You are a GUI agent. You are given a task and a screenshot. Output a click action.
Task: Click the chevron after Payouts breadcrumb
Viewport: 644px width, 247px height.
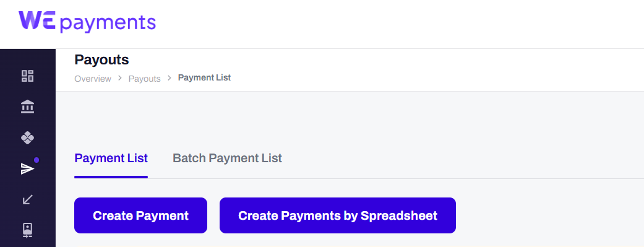point(170,78)
